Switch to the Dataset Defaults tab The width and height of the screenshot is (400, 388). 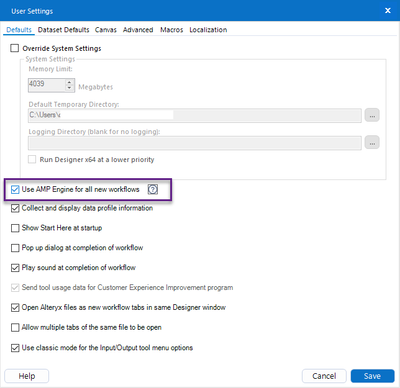click(x=63, y=30)
